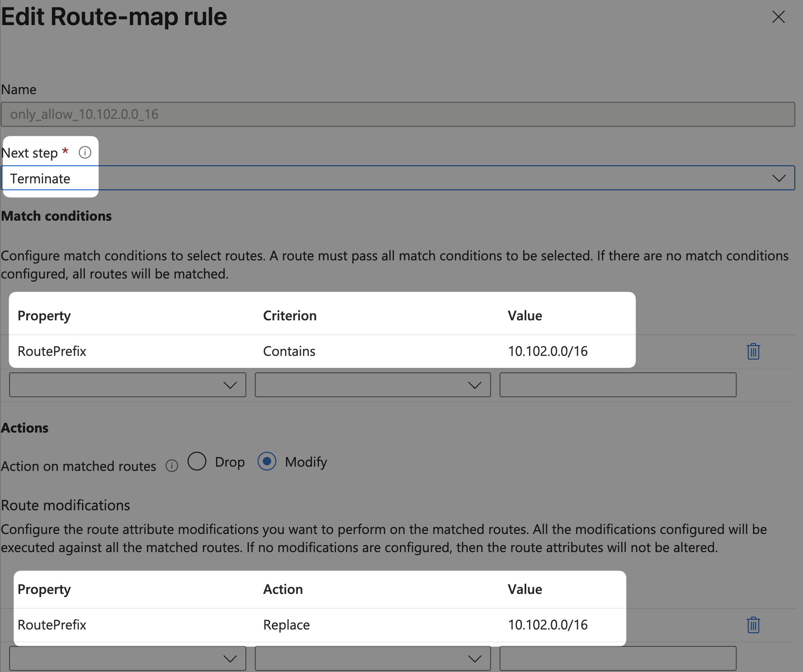Image resolution: width=803 pixels, height=672 pixels.
Task: Click the Replace action cell
Action: pos(286,625)
